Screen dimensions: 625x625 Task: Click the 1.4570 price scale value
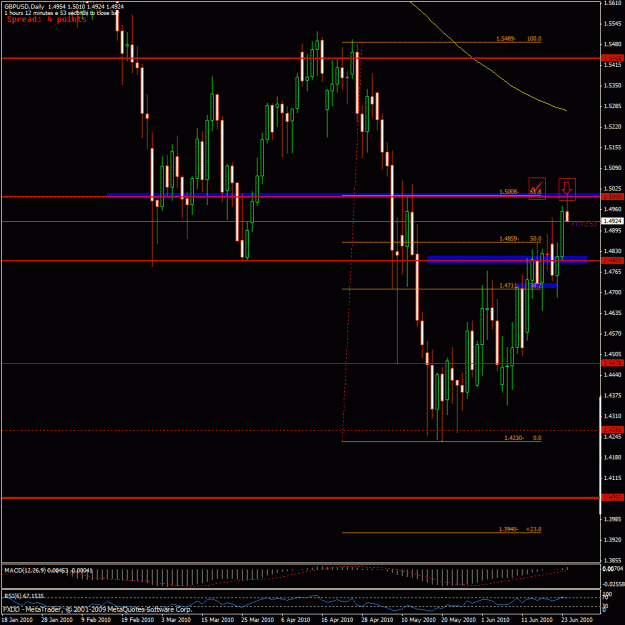[x=613, y=333]
